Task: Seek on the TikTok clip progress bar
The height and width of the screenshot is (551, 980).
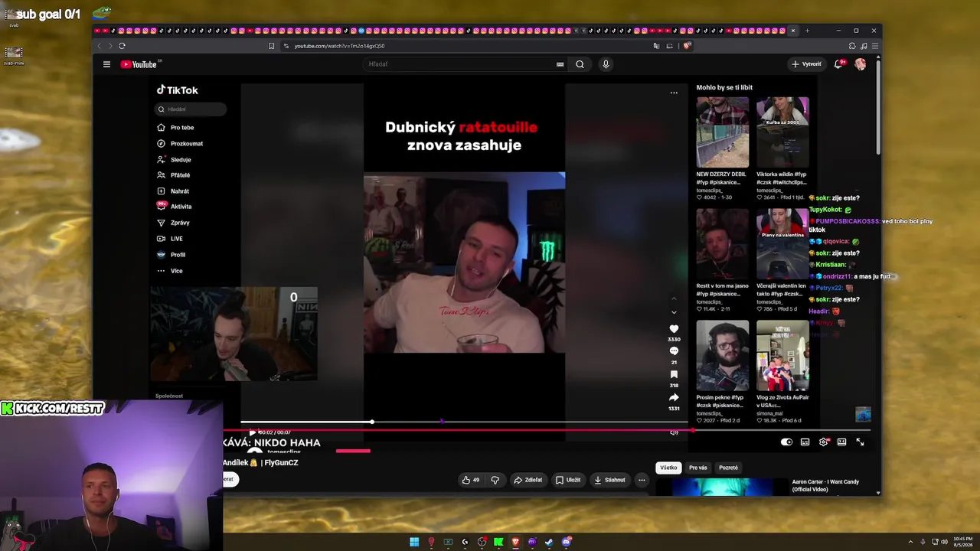Action: pos(464,422)
